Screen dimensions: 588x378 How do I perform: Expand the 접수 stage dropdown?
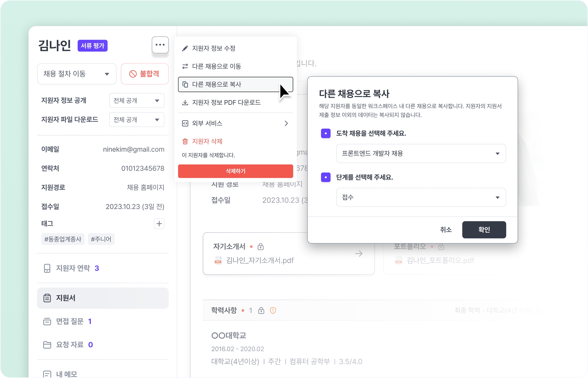421,197
